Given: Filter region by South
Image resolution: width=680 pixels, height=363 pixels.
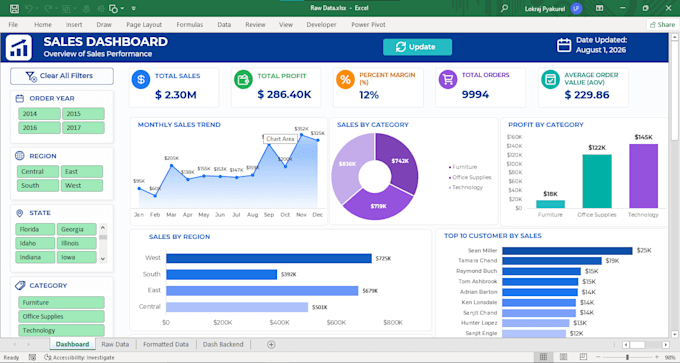Looking at the screenshot, I should coord(38,185).
